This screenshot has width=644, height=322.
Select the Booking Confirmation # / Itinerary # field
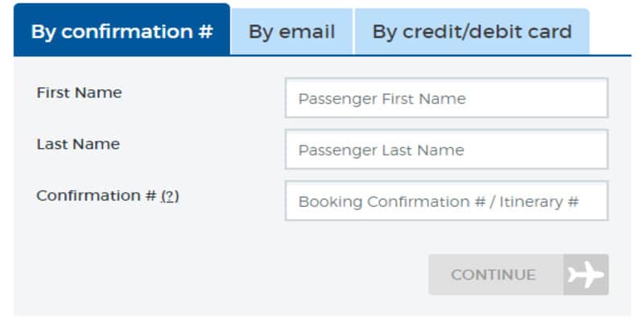click(x=447, y=200)
